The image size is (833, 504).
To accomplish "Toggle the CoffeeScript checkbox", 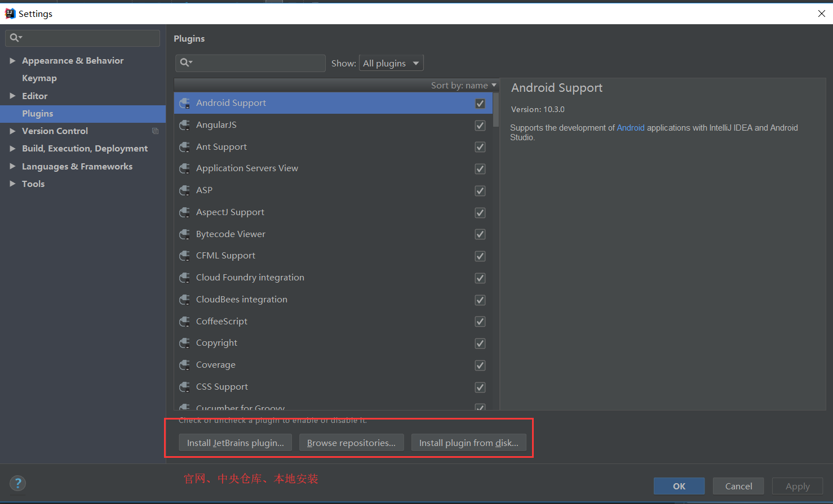I will [480, 322].
